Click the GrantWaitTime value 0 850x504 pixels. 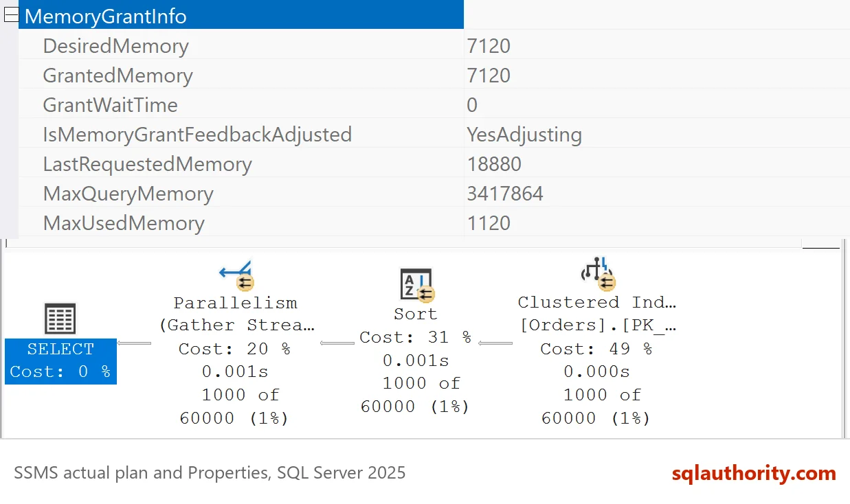(472, 105)
